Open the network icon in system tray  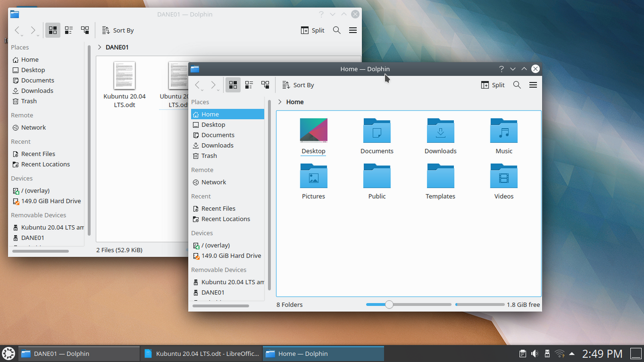tap(559, 353)
